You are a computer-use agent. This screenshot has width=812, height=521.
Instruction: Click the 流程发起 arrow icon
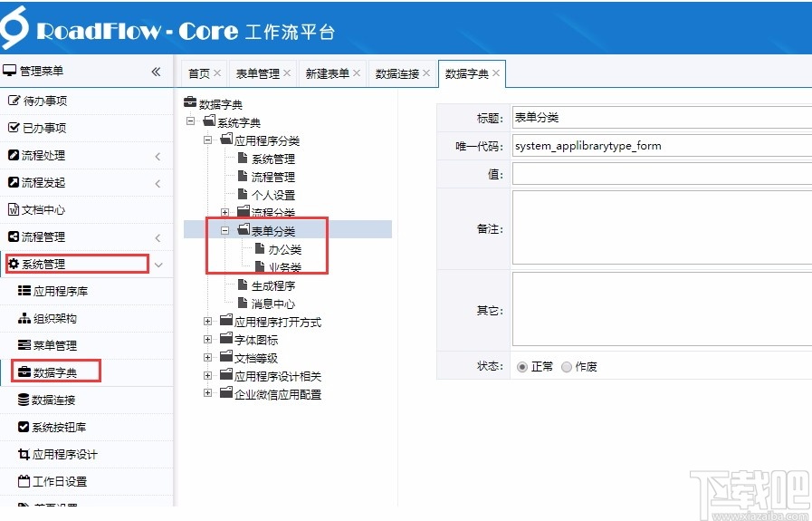point(14,181)
